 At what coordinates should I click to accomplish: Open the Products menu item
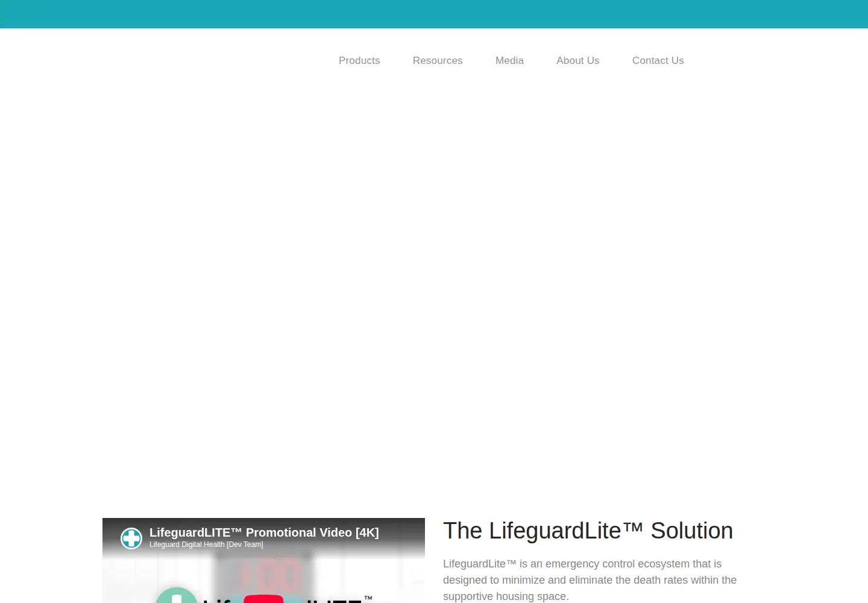[359, 60]
